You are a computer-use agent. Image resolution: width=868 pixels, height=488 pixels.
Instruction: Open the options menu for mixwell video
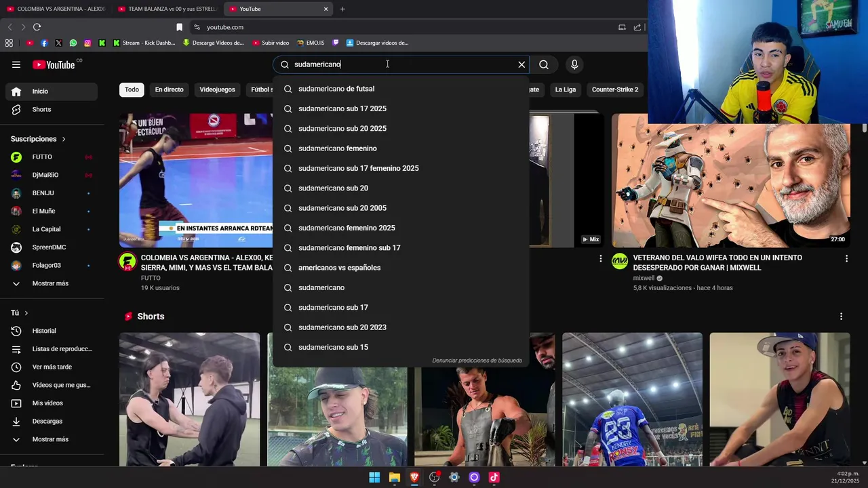tap(846, 258)
